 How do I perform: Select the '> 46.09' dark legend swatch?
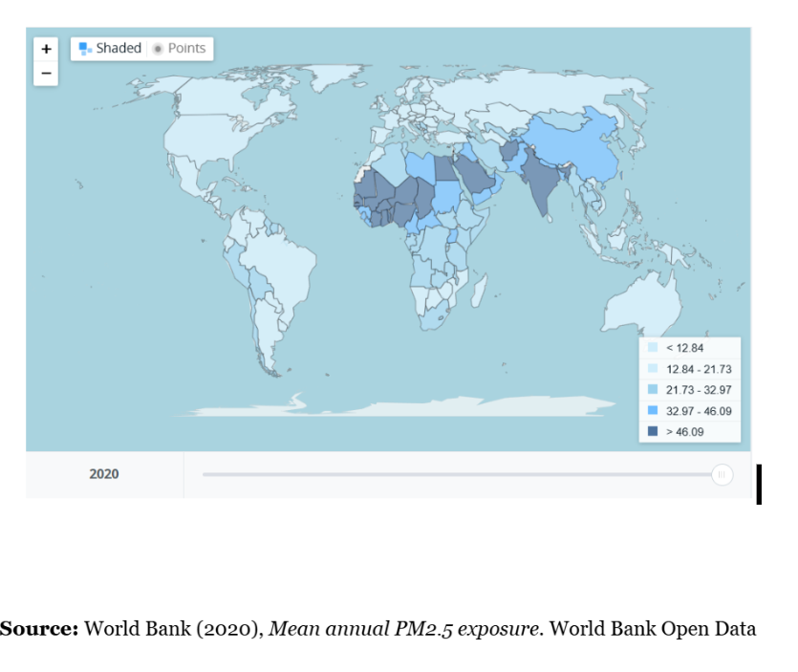click(x=653, y=432)
